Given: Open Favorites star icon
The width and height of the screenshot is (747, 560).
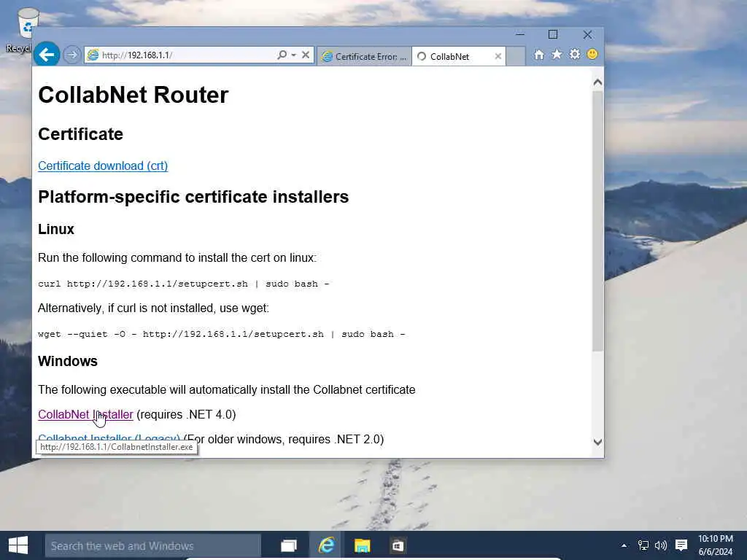Looking at the screenshot, I should click(x=557, y=54).
